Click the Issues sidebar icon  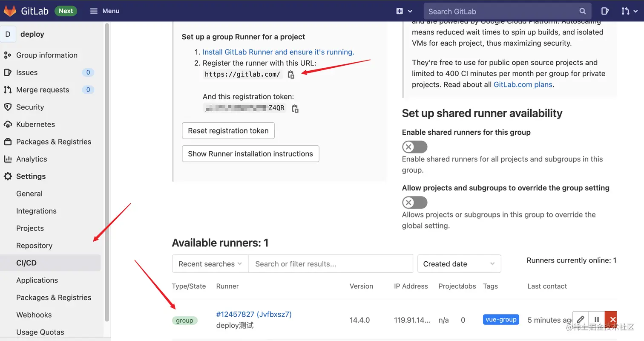click(8, 72)
